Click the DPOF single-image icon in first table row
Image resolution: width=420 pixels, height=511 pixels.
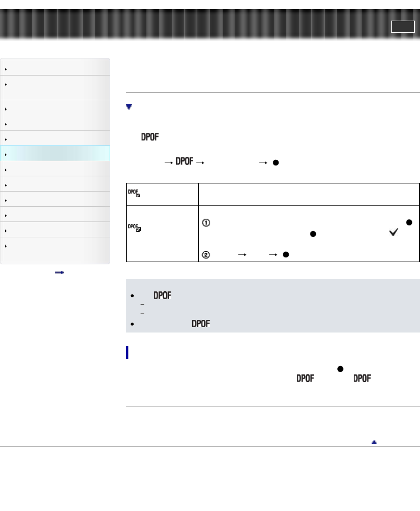pos(134,193)
